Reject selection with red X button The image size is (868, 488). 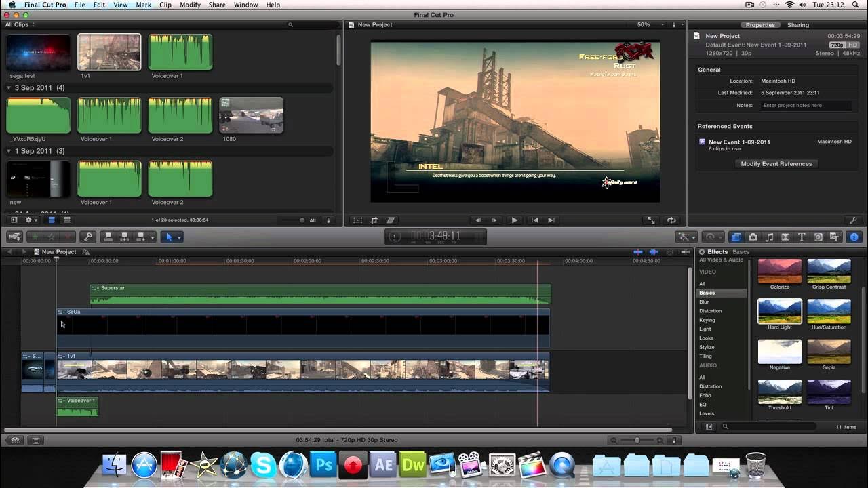68,237
